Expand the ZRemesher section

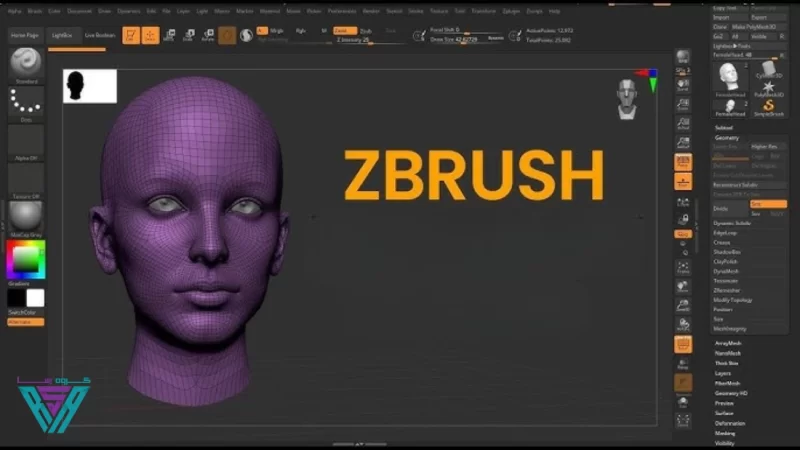tap(727, 290)
